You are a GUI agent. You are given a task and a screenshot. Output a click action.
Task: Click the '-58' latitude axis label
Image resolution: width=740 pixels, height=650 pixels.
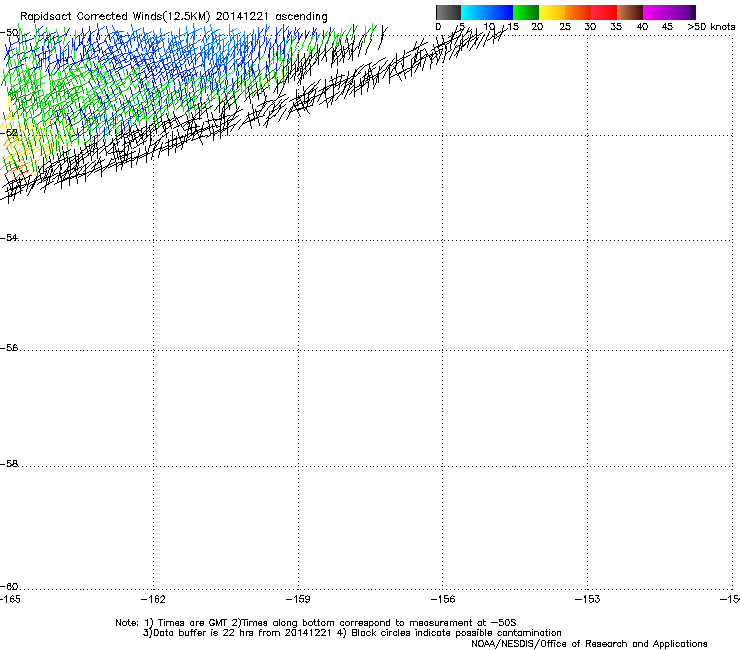coord(9,464)
